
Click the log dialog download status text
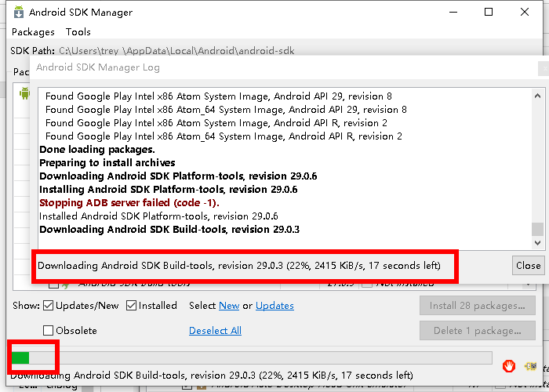point(238,265)
